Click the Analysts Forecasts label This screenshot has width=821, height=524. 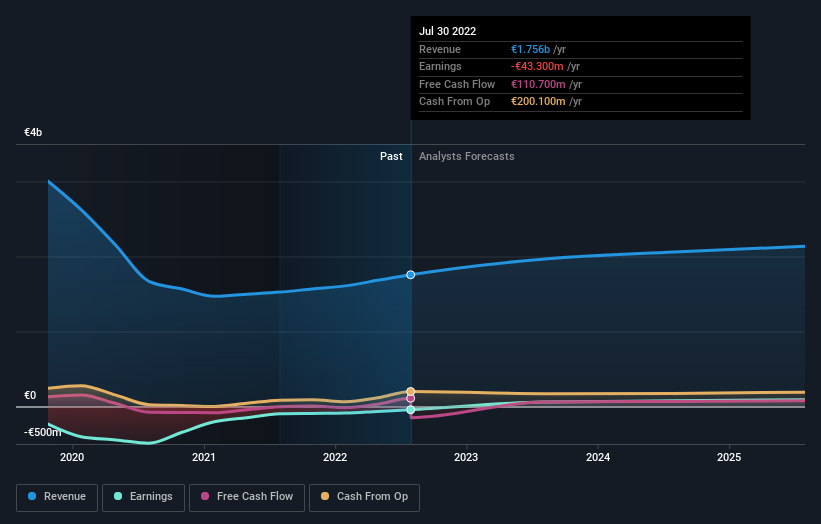(x=467, y=156)
